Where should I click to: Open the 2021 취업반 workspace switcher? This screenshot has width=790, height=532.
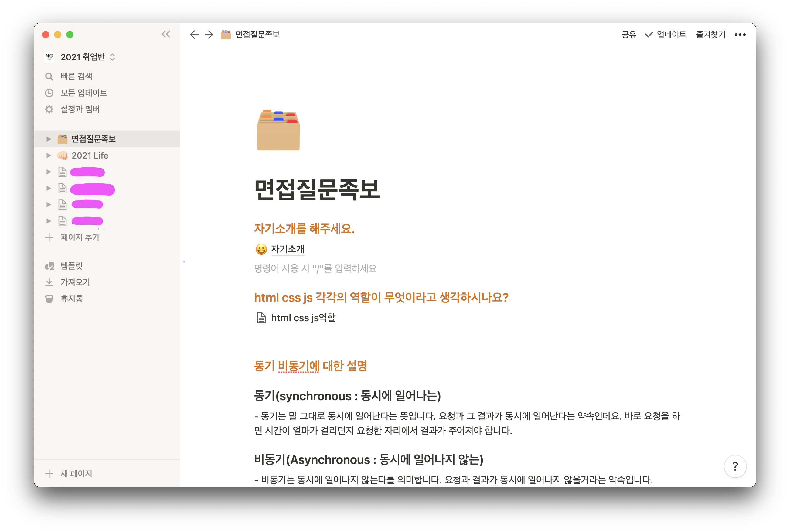82,57
